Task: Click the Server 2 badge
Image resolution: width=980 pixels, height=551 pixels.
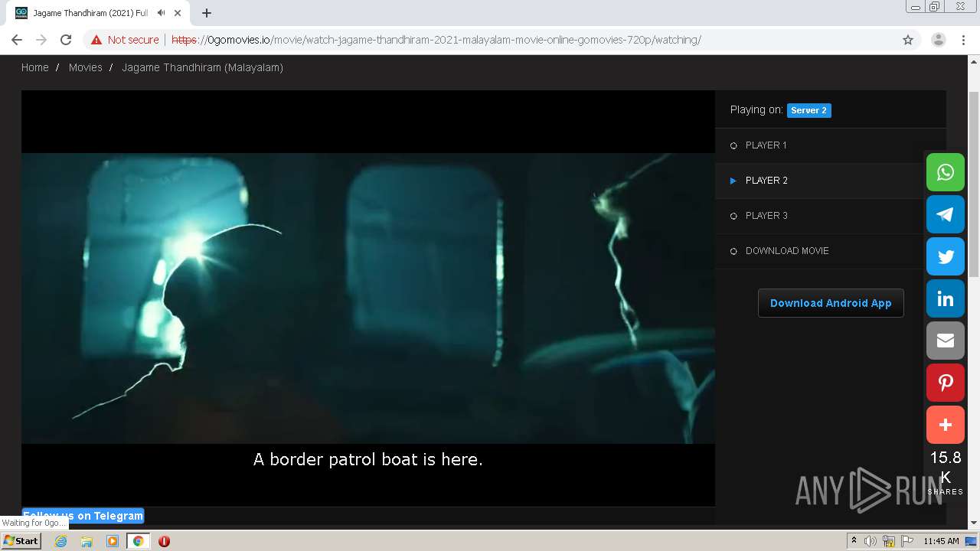Action: [809, 110]
